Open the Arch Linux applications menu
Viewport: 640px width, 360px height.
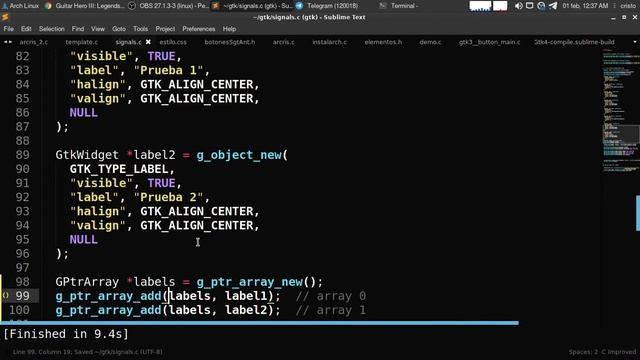20,6
